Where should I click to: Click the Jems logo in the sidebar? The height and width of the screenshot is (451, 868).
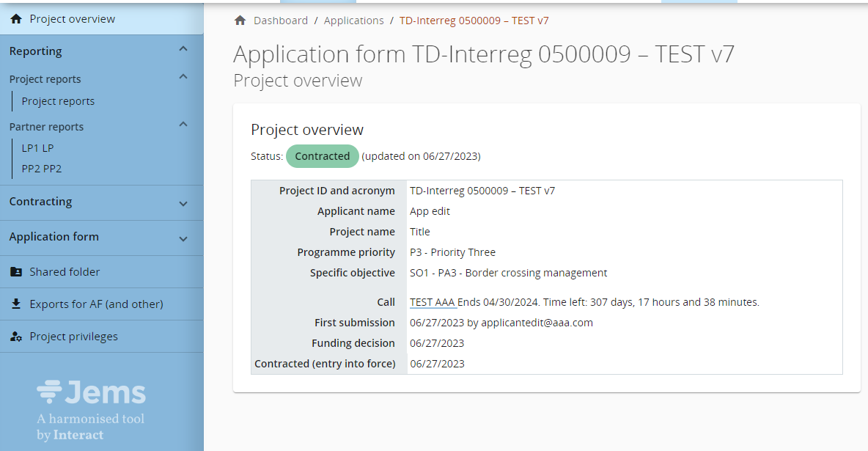(92, 392)
